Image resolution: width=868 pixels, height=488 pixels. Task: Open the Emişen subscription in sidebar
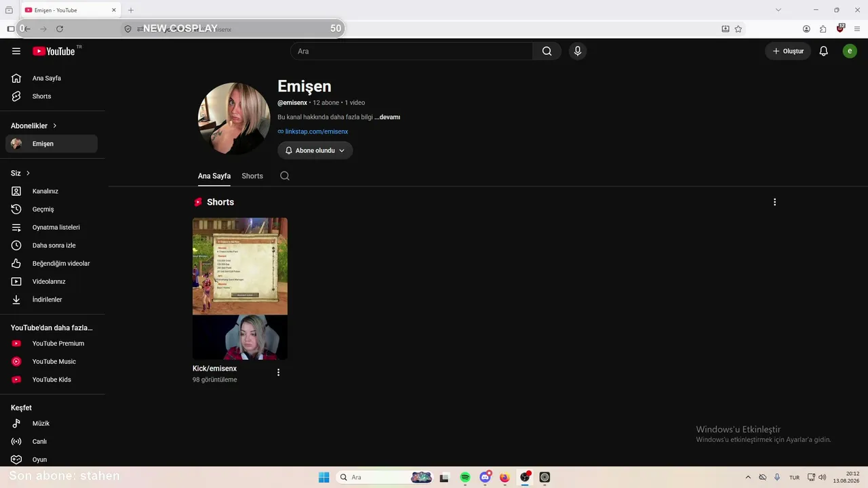[52, 144]
